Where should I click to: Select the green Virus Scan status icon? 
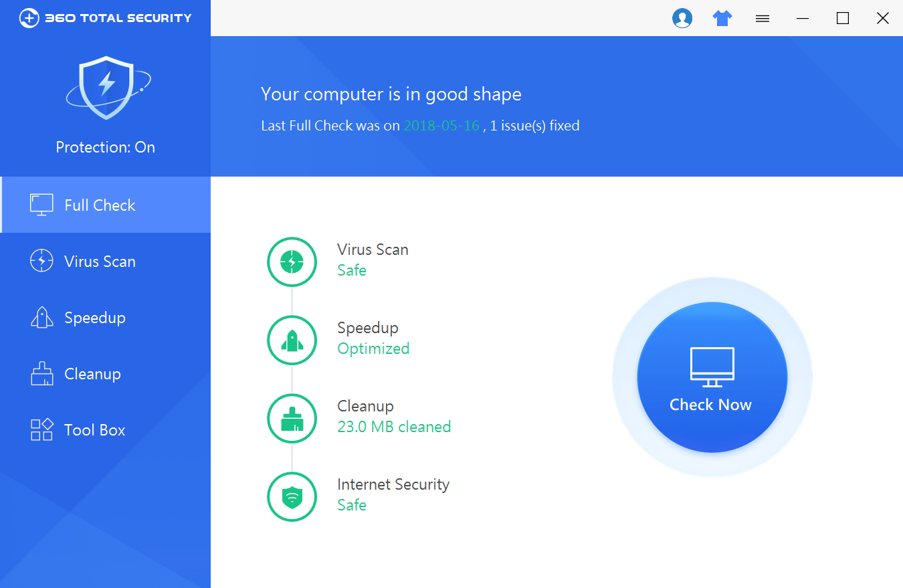tap(292, 262)
